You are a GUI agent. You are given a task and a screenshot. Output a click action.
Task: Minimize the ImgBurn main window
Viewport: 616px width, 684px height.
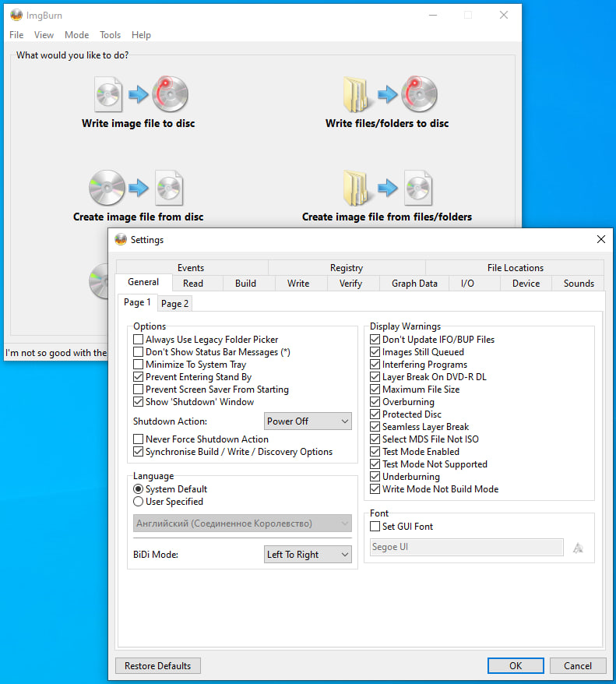click(x=433, y=15)
